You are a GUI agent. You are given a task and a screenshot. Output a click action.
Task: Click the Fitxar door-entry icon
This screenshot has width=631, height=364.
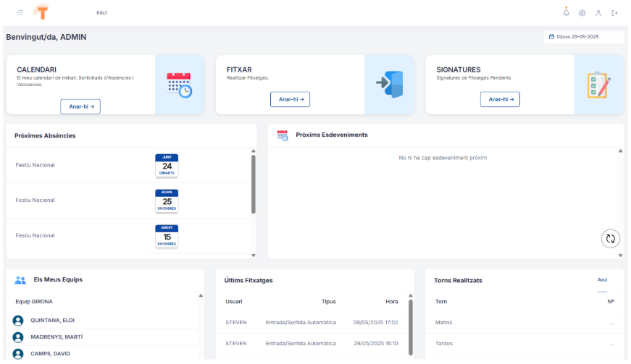pos(390,84)
